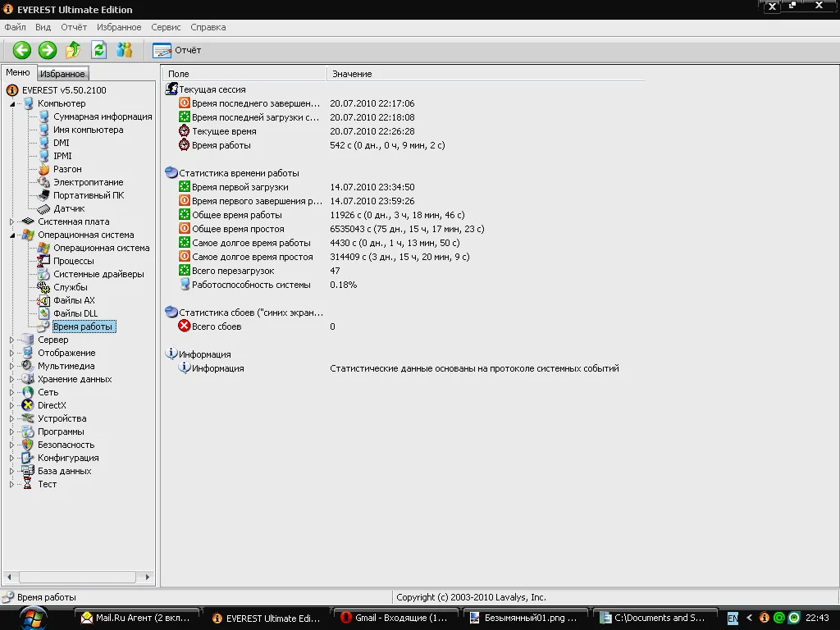Click the Системные драйверы icon
Screen dimensions: 840x630
pos(43,274)
